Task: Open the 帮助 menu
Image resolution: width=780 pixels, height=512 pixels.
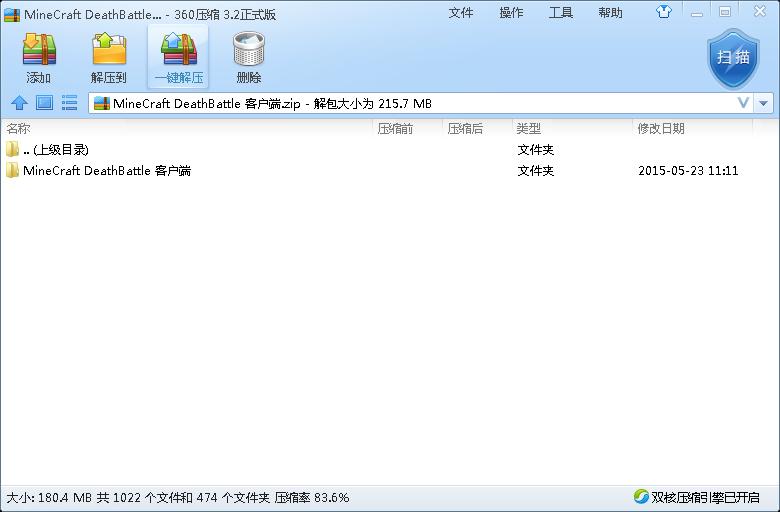Action: (x=610, y=12)
